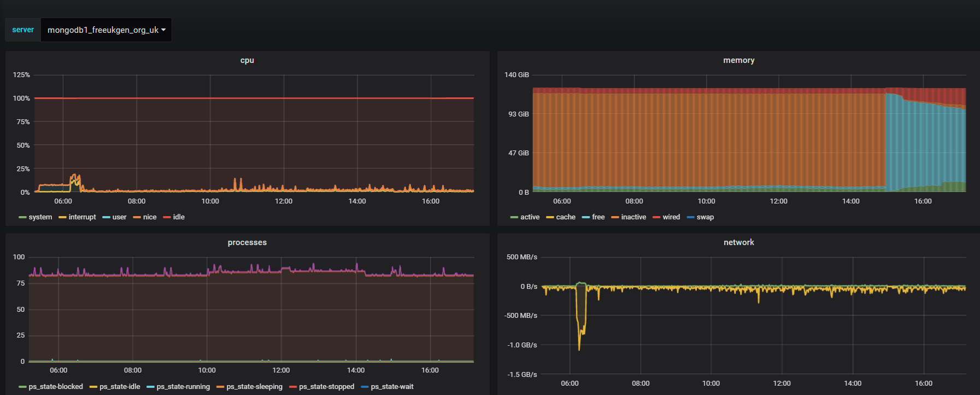The height and width of the screenshot is (395, 980).
Task: Click the 140 GiB label on memory axis
Action: [517, 75]
